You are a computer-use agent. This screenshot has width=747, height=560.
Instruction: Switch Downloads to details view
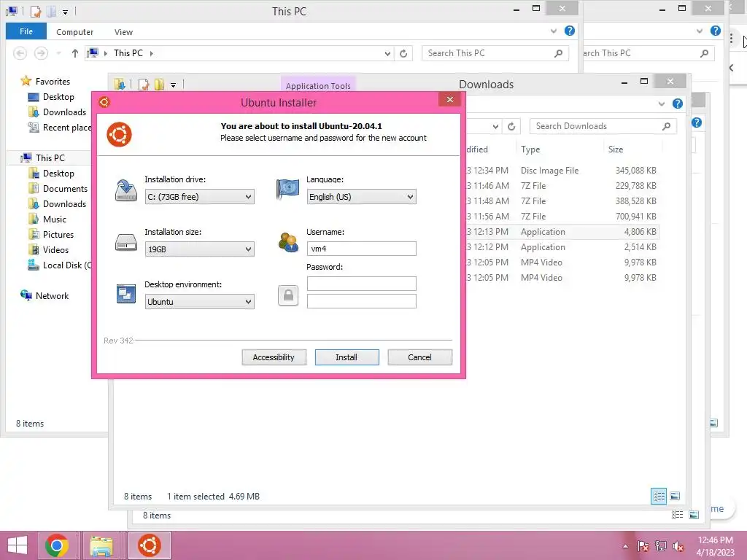(x=659, y=496)
